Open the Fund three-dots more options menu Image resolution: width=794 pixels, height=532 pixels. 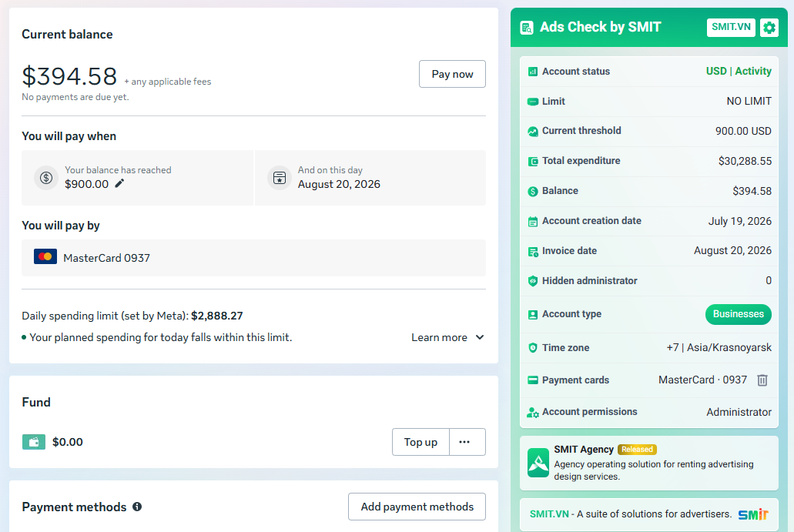[x=467, y=442]
